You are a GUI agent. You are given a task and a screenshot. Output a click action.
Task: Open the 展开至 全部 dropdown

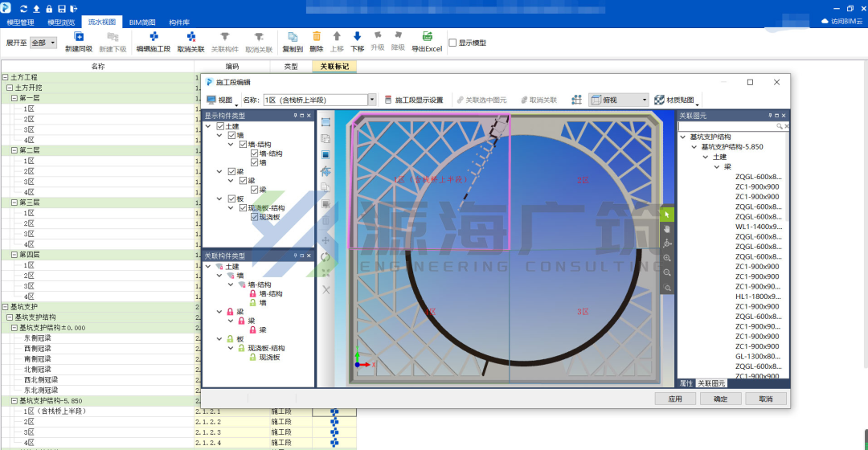[43, 43]
